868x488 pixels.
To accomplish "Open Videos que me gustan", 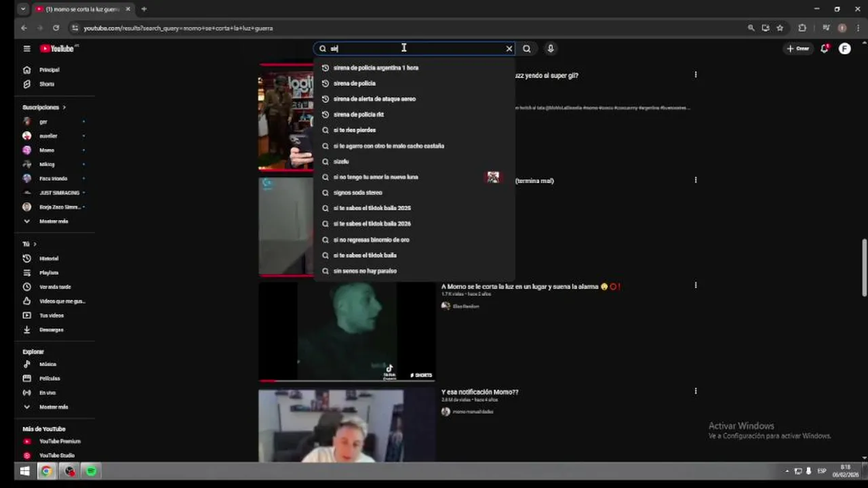I will 62,302.
